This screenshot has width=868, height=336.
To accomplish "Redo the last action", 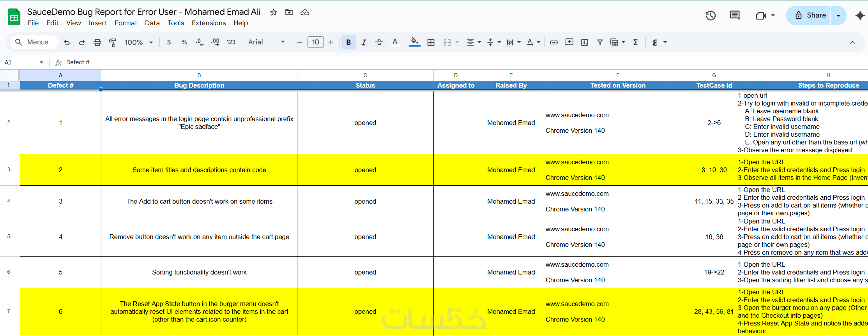I will 82,42.
